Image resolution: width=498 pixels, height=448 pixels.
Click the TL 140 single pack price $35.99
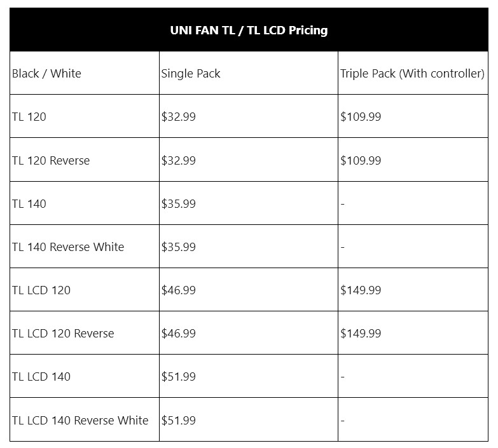pos(179,203)
